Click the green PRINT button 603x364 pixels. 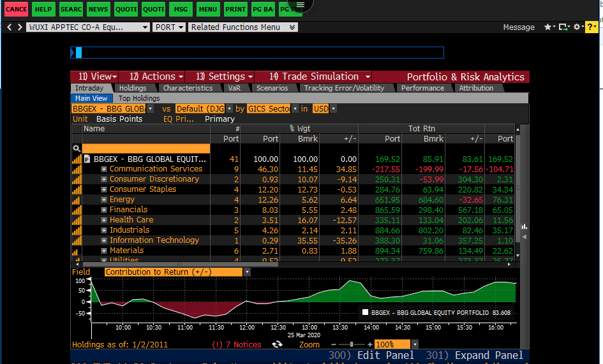[x=235, y=9]
